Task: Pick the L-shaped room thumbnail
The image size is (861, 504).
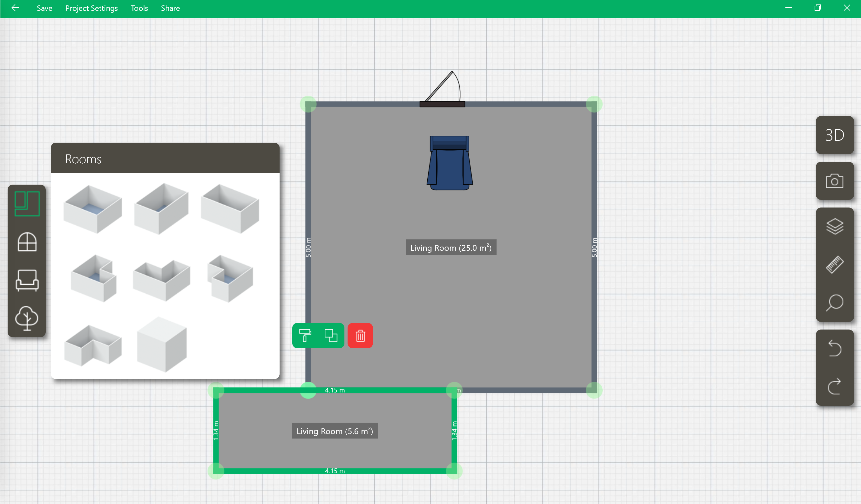Action: pyautogui.click(x=93, y=345)
